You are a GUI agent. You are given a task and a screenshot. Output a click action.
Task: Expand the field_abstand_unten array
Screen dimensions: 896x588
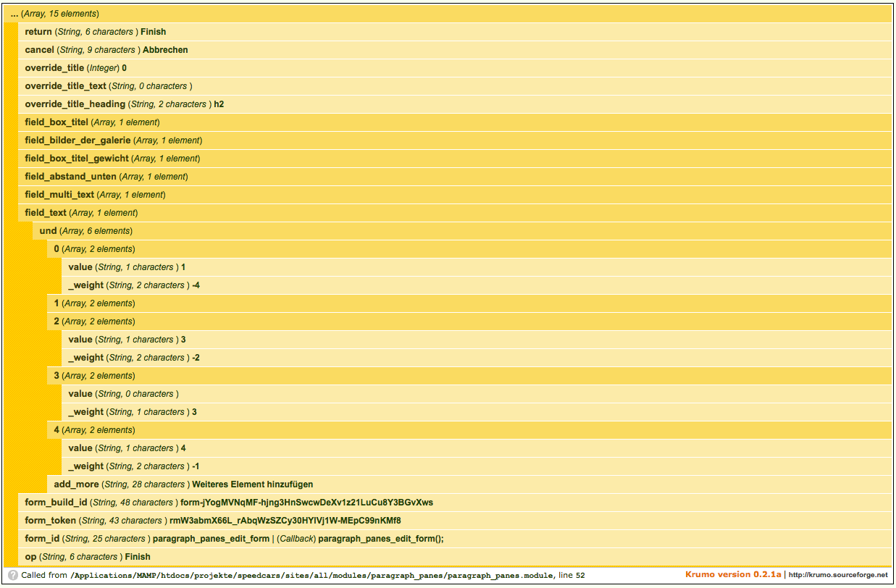click(455, 177)
